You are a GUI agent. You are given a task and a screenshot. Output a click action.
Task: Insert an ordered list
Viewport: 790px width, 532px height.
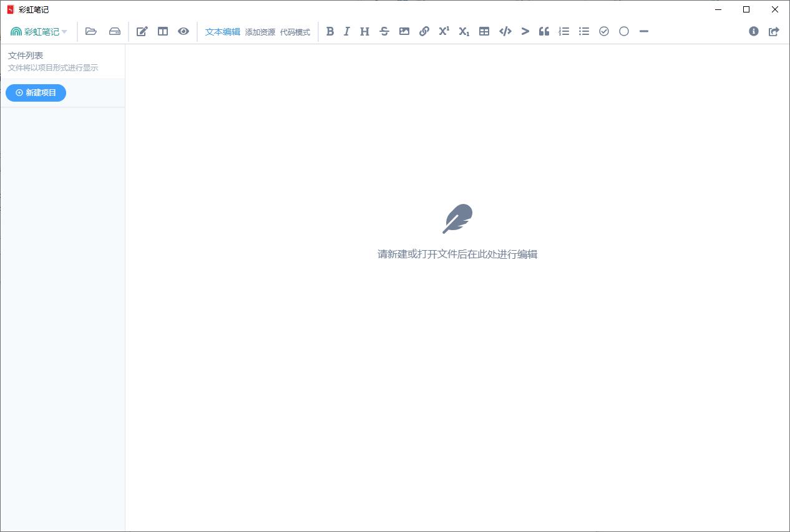coord(563,31)
